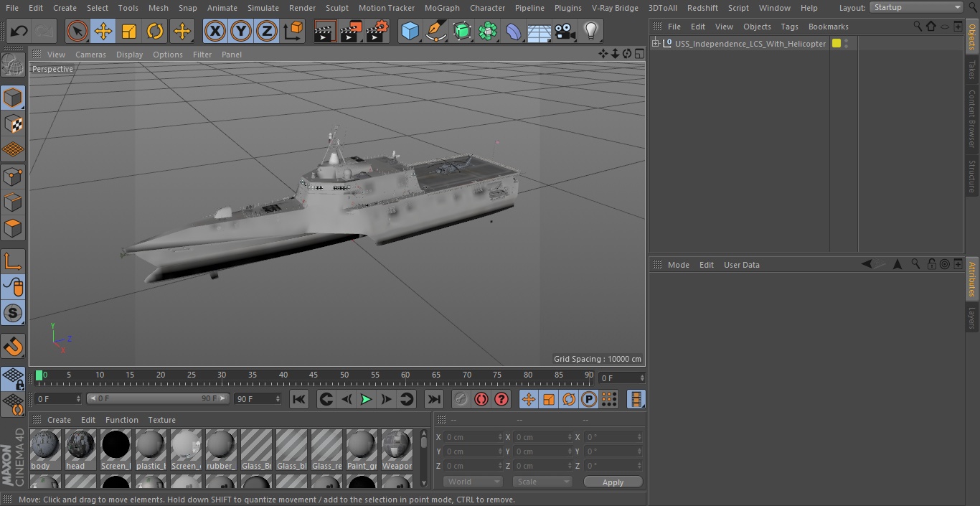Open material manager Texture menu
This screenshot has height=506, width=980.
[x=161, y=420]
